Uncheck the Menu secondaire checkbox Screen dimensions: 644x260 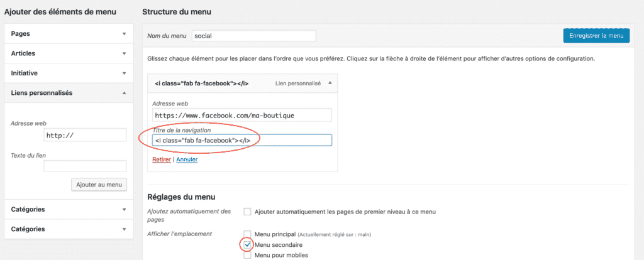click(248, 244)
